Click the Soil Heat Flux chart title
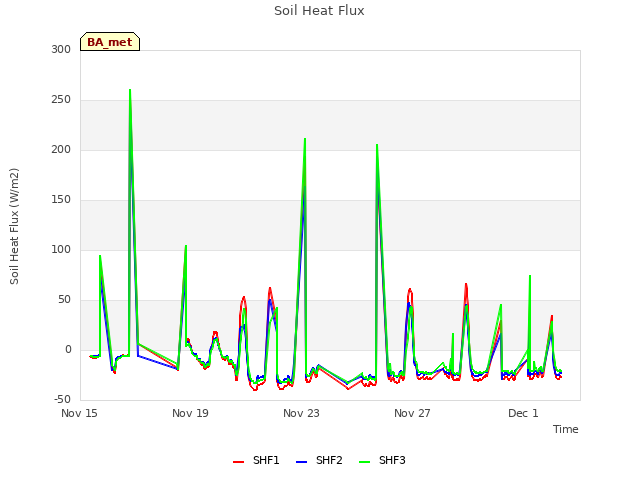This screenshot has width=640, height=480. click(319, 11)
